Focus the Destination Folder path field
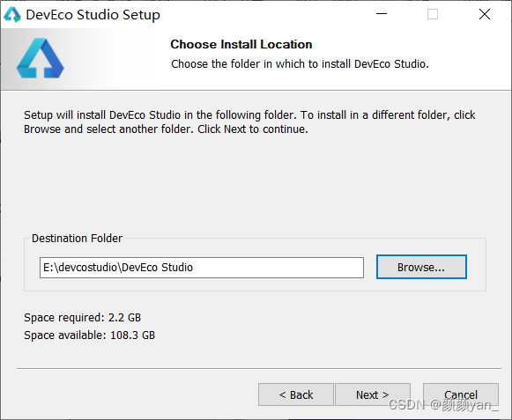 tap(202, 268)
